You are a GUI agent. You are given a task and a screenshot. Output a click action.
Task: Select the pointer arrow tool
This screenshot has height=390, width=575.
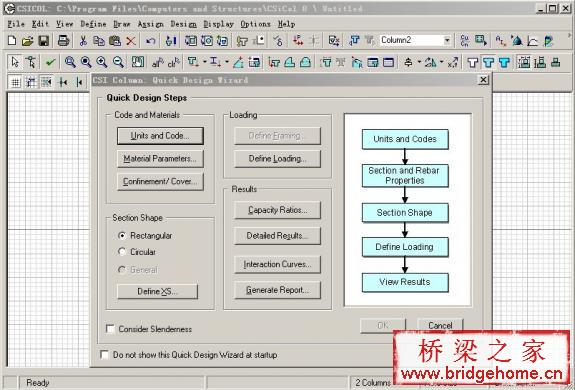click(x=15, y=62)
